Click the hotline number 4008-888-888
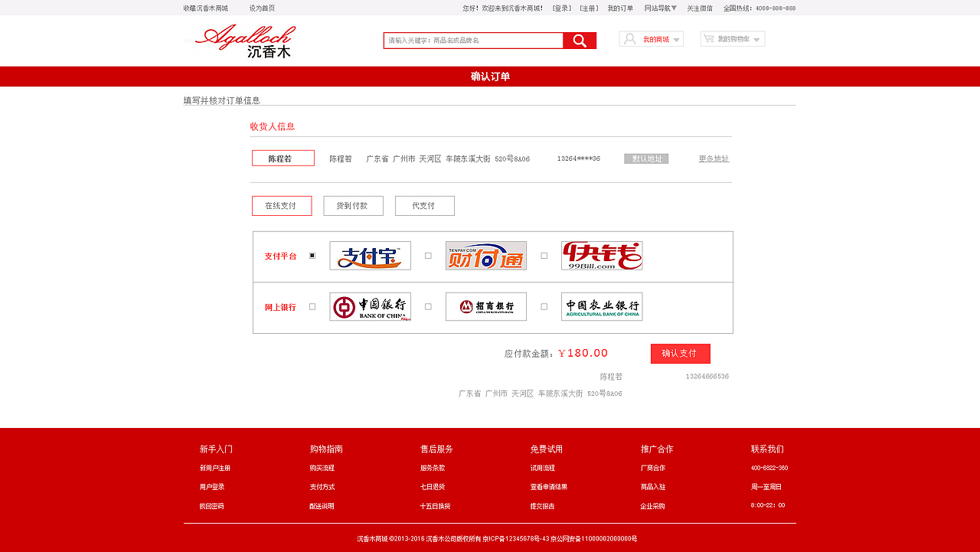 (x=776, y=8)
